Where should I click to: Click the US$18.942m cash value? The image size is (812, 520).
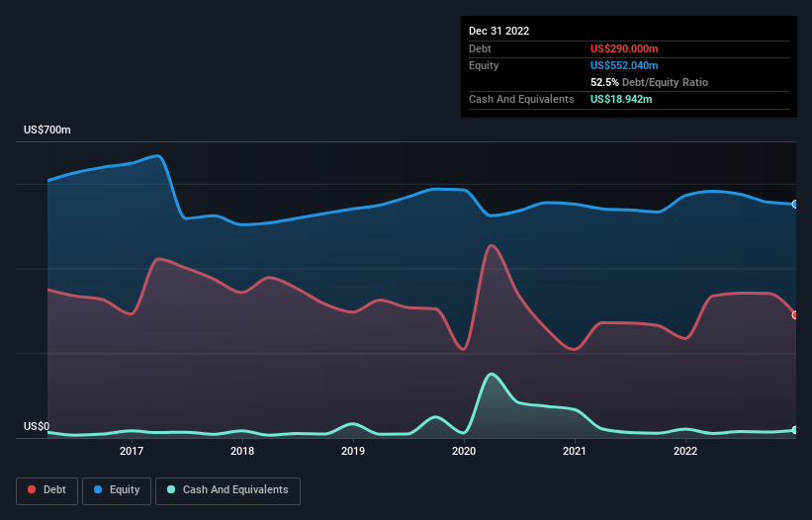[621, 99]
